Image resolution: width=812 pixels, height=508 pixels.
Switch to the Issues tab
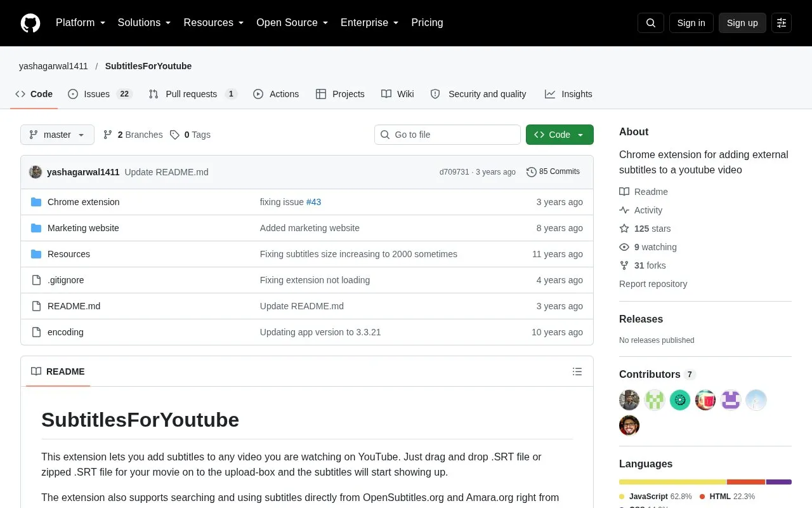[x=100, y=94]
